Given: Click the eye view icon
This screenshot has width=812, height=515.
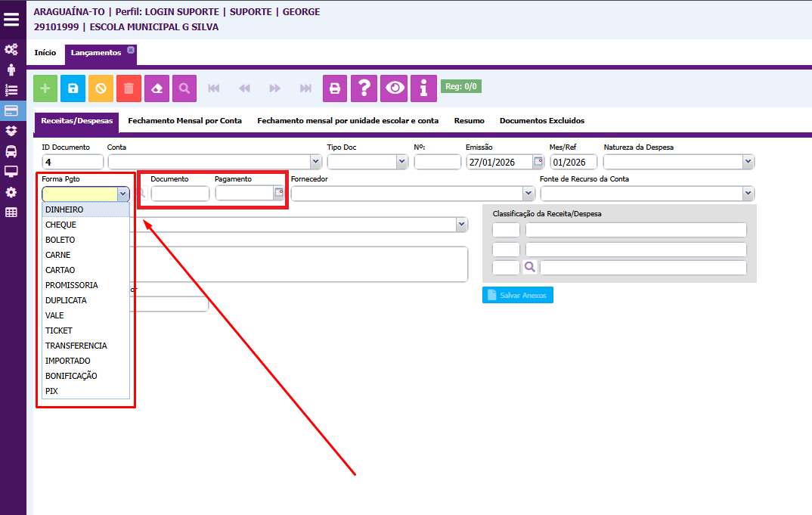Looking at the screenshot, I should click(x=394, y=88).
